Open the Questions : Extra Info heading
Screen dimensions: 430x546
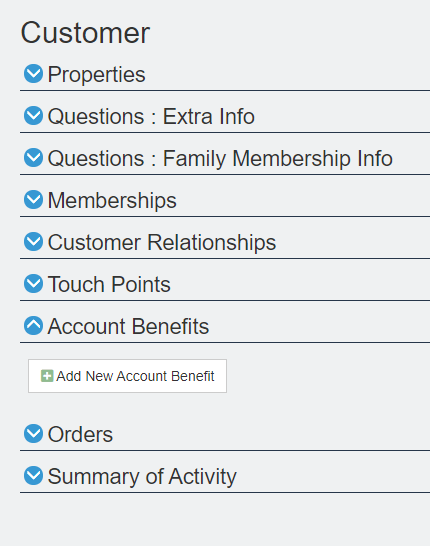pos(151,116)
